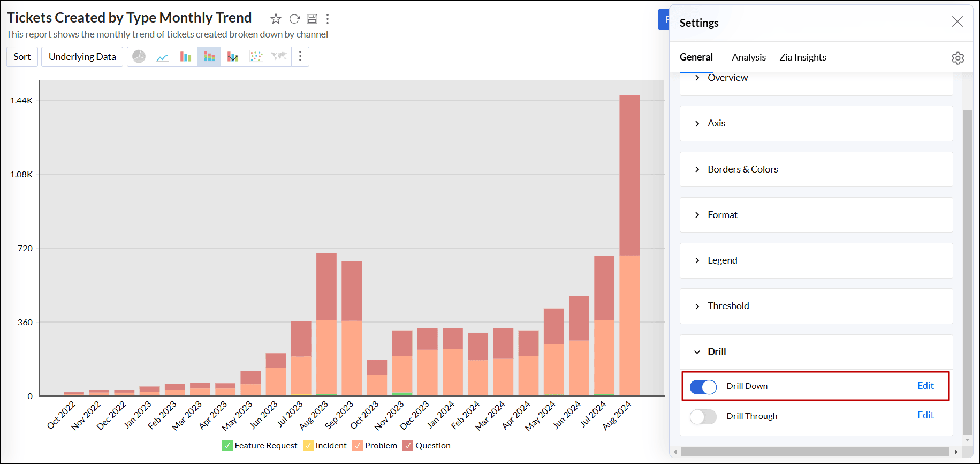Uncheck Feature Request legend checkbox

pos(227,445)
